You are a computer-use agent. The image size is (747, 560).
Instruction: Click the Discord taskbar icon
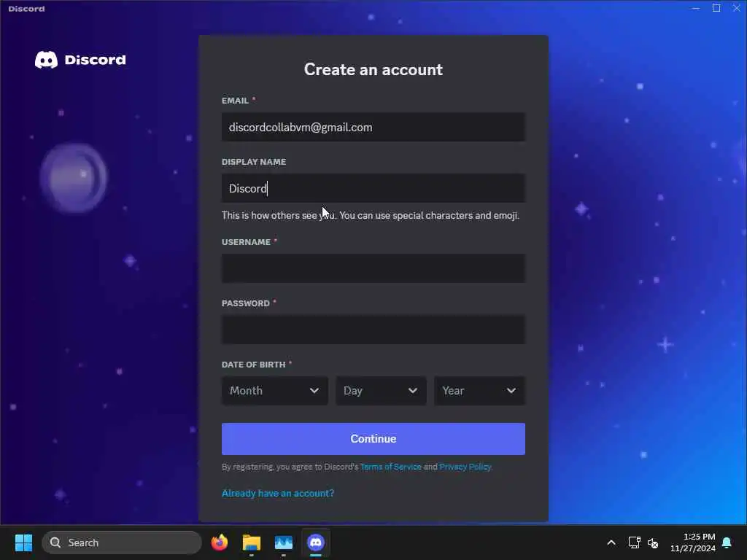point(316,542)
